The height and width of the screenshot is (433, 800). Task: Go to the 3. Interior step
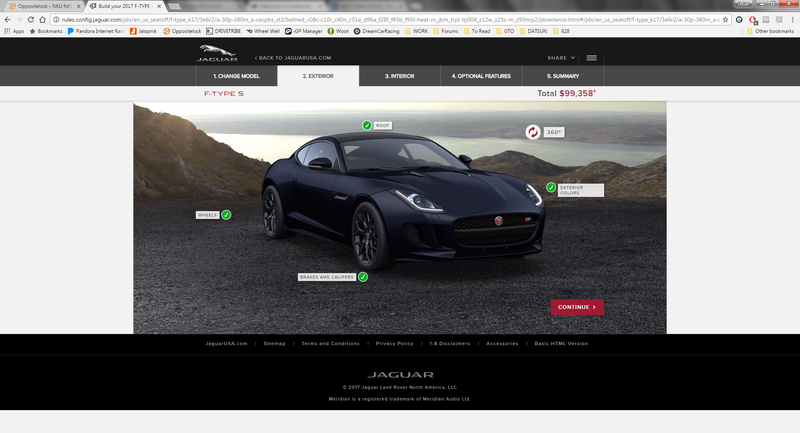pyautogui.click(x=399, y=76)
